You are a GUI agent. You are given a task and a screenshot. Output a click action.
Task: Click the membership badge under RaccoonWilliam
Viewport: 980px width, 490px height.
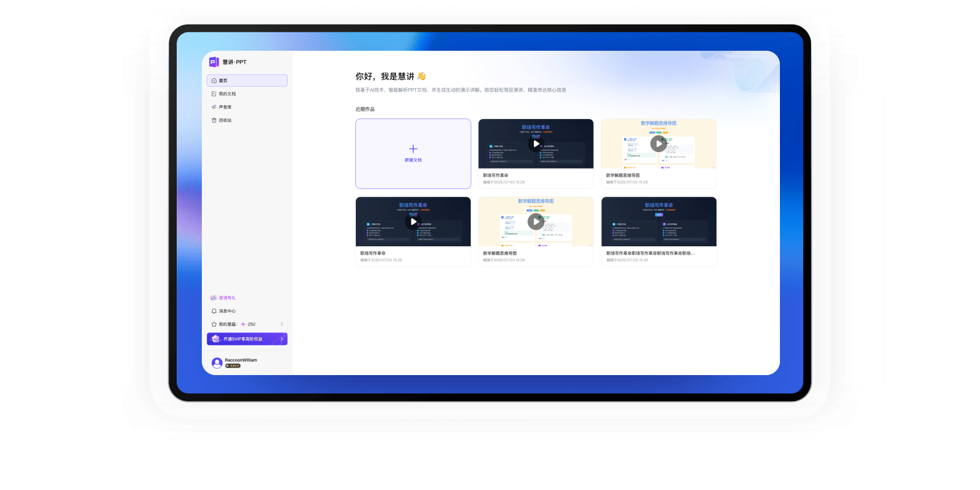coord(233,366)
